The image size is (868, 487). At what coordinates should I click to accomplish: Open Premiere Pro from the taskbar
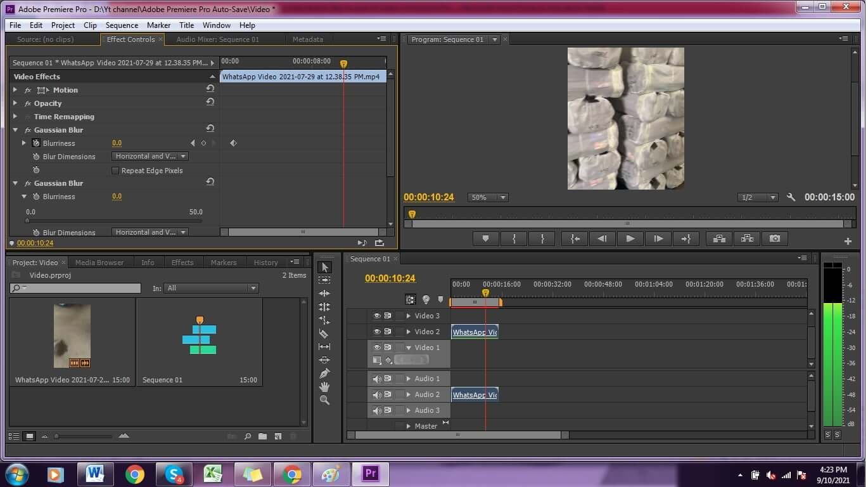click(x=370, y=474)
